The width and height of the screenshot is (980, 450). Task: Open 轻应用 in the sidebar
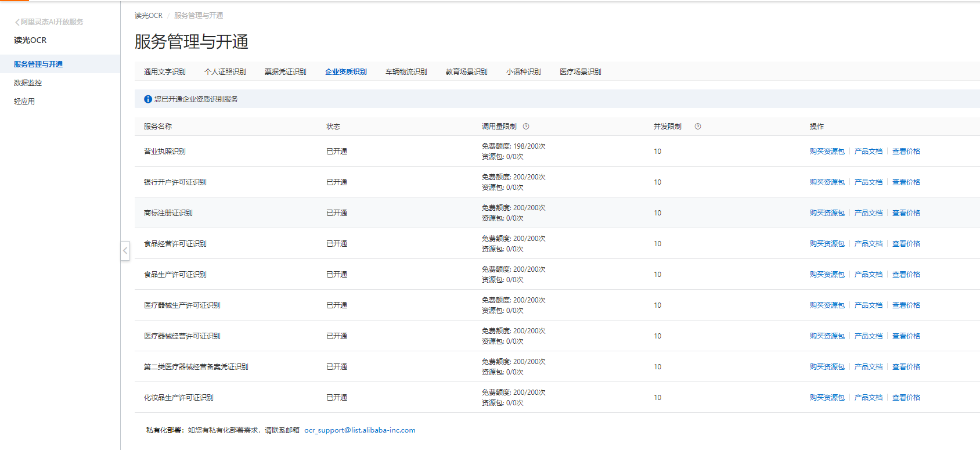(24, 102)
